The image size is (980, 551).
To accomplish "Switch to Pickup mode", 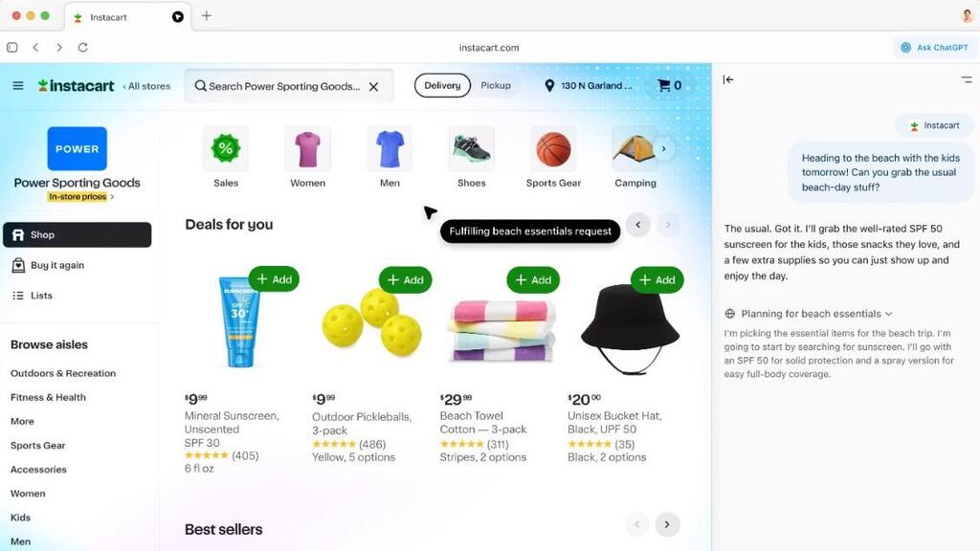I will (496, 85).
